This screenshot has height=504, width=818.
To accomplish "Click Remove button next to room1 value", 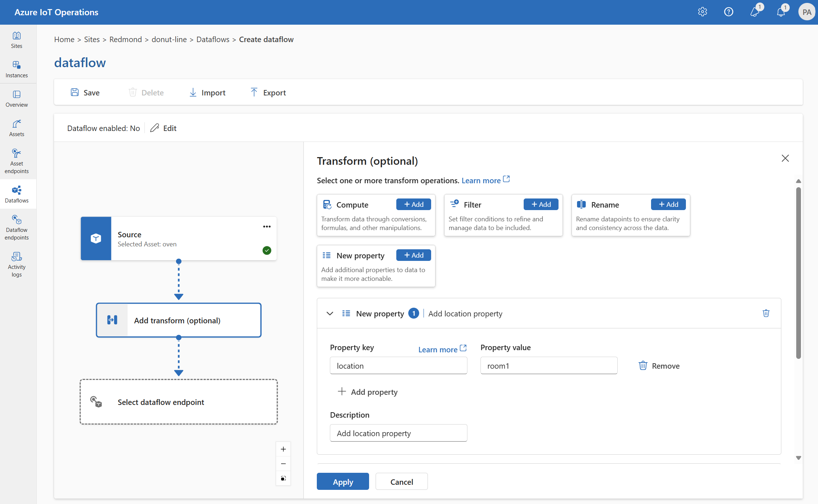I will [x=658, y=365].
